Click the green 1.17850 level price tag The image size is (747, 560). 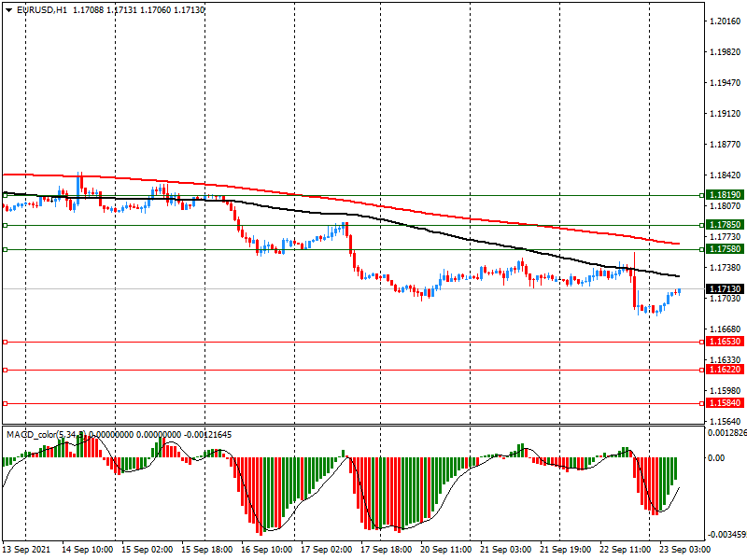(x=726, y=225)
